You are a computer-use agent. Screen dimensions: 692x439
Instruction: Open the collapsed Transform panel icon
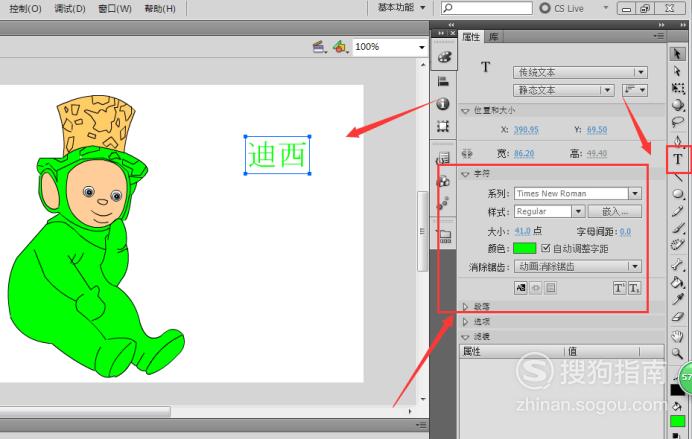point(443,127)
